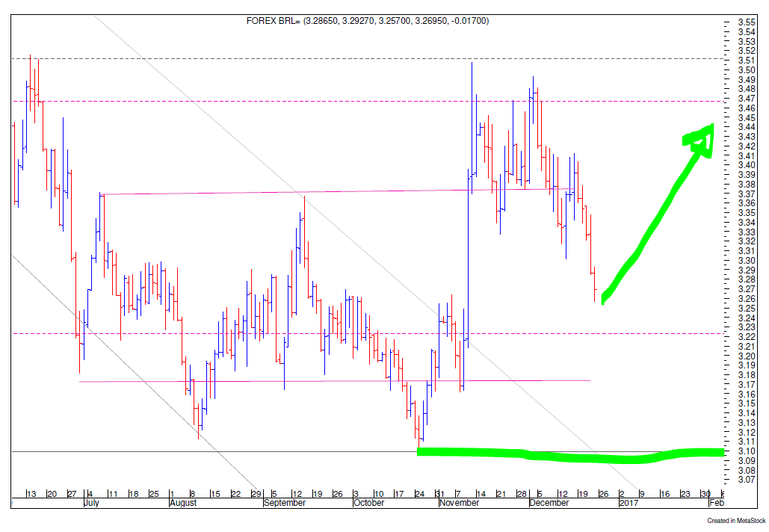Click the date label 17 on time axis

(399, 494)
